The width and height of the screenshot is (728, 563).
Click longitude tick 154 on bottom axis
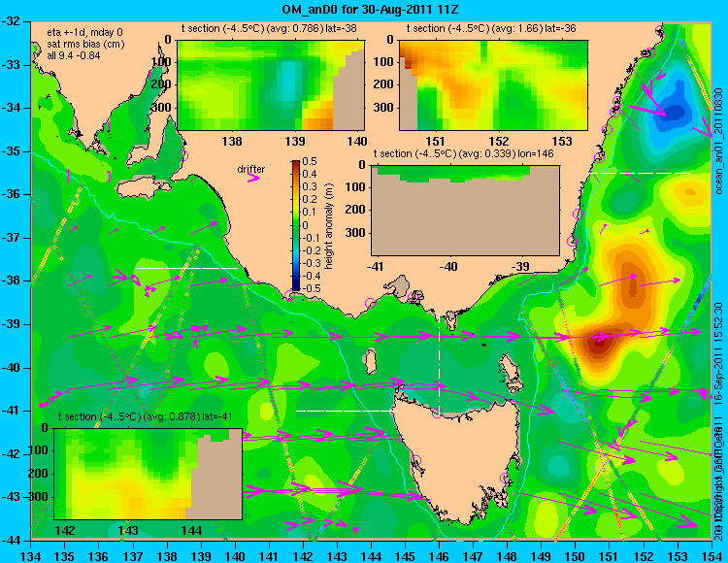[711, 556]
